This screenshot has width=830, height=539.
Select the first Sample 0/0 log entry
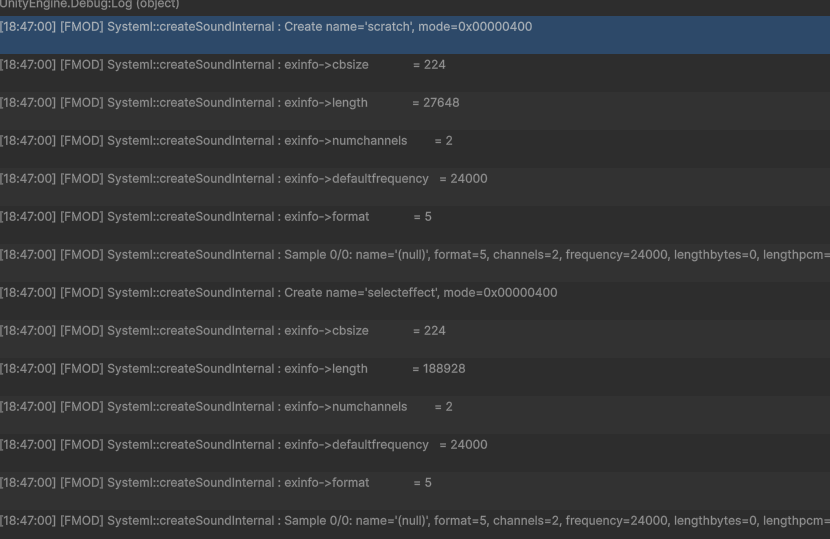click(x=414, y=255)
